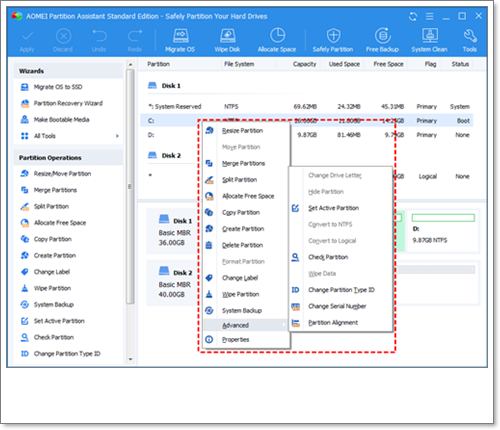The height and width of the screenshot is (430, 500).
Task: Open Properties from the context menu
Action: (246, 340)
